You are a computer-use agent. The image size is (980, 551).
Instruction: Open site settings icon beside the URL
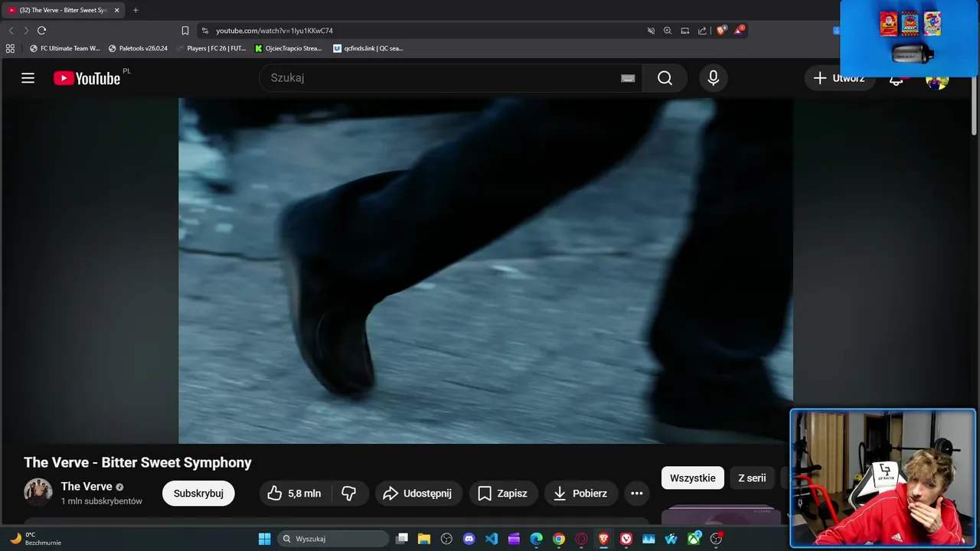(x=204, y=31)
